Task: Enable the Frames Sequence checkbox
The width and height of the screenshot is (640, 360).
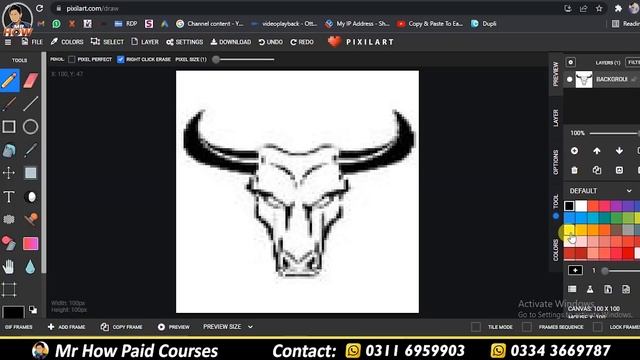Action: [x=527, y=327]
